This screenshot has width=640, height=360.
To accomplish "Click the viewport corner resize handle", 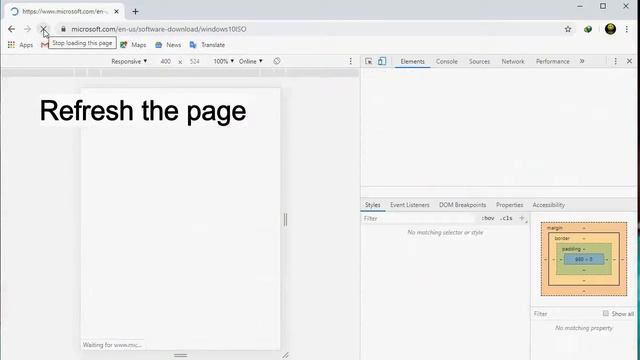I will tap(285, 355).
